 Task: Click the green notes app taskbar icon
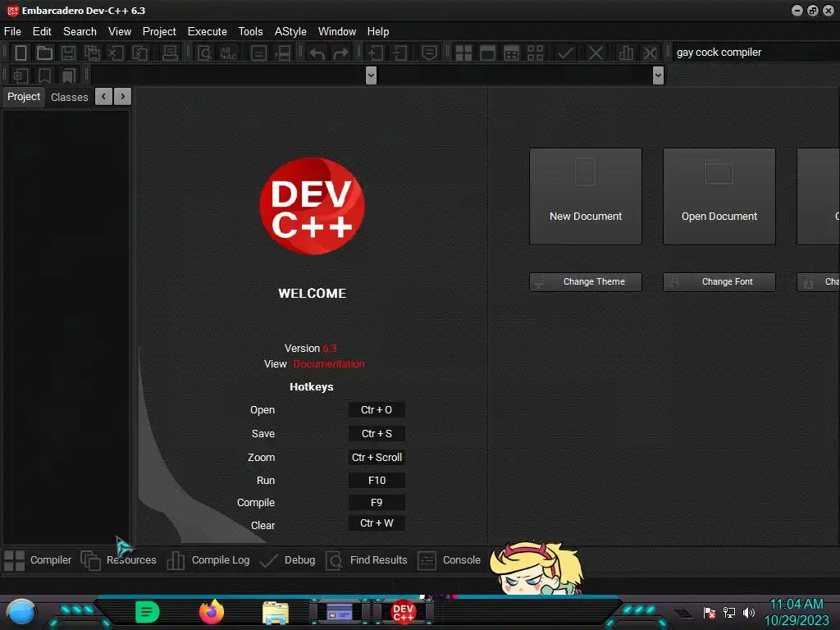[148, 612]
